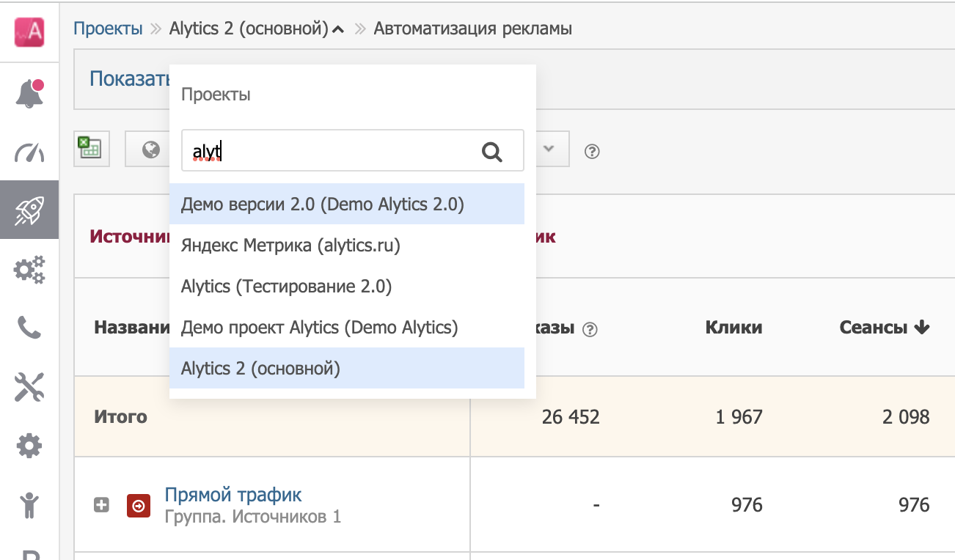The height and width of the screenshot is (560, 955).
Task: Click the Источники tab heading
Action: (x=129, y=236)
